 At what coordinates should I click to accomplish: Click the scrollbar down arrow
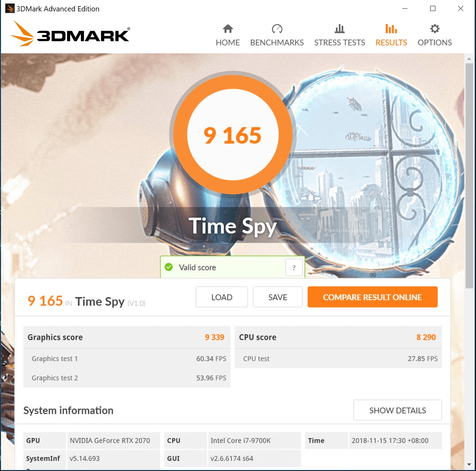tap(469, 464)
